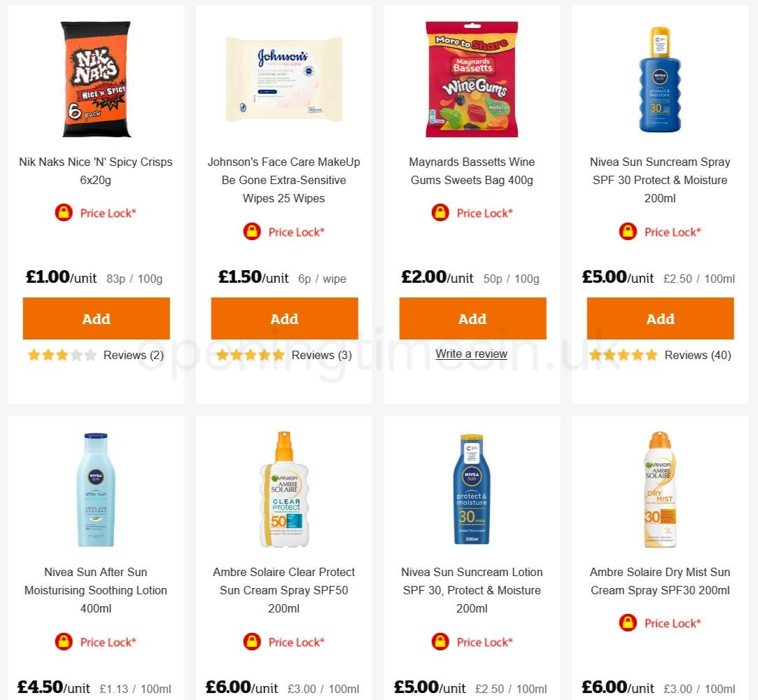758x700 pixels.
Task: Add Maynards Bassetts Wine Gums to trolley
Action: coord(472,318)
